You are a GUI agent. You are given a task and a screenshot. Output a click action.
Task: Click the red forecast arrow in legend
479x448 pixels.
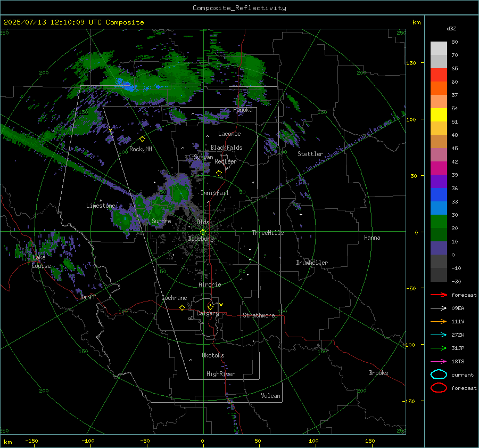pyautogui.click(x=439, y=295)
